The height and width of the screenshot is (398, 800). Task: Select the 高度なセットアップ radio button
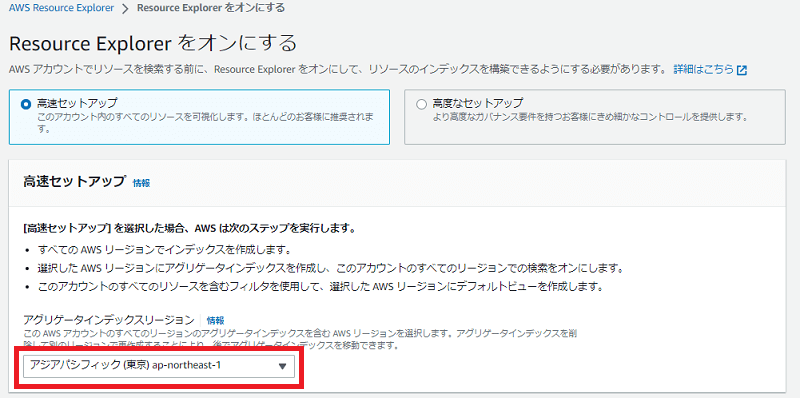[421, 104]
